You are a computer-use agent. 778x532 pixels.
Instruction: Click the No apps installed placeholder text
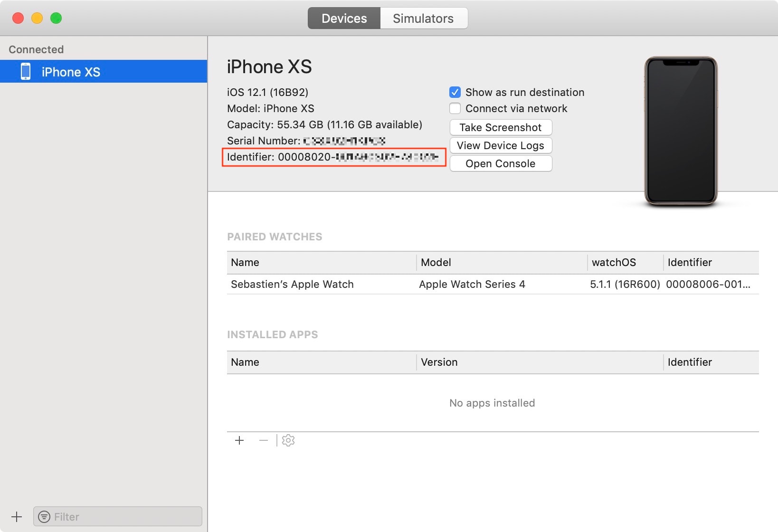pos(492,403)
